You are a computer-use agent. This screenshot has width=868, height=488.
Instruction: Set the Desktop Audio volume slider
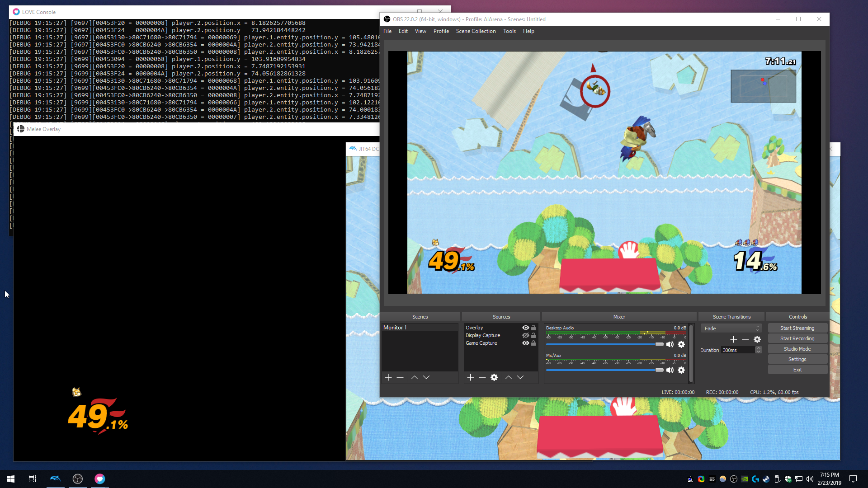pos(605,344)
